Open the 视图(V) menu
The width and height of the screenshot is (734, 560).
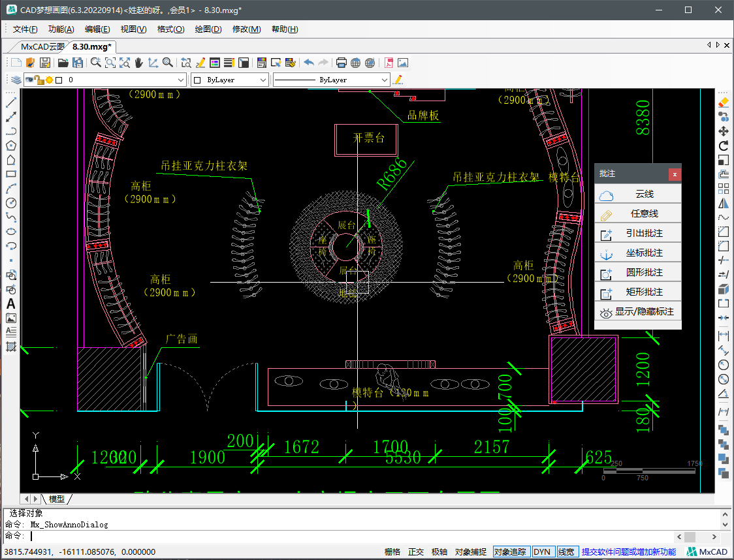point(133,29)
